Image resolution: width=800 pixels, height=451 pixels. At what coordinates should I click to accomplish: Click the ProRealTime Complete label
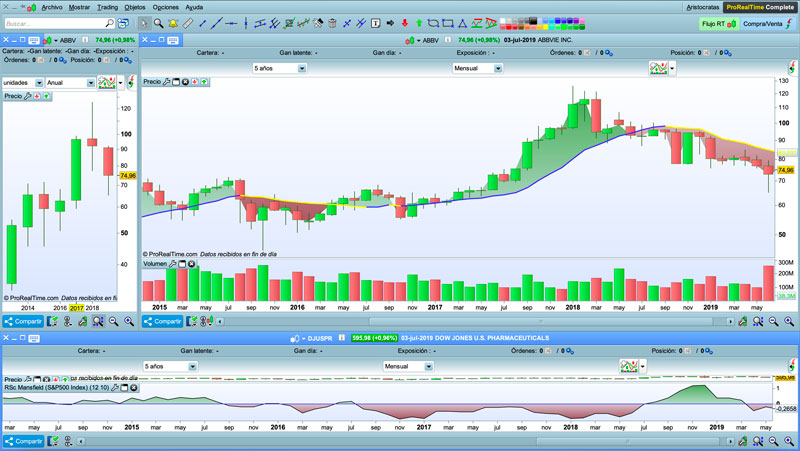(760, 7)
